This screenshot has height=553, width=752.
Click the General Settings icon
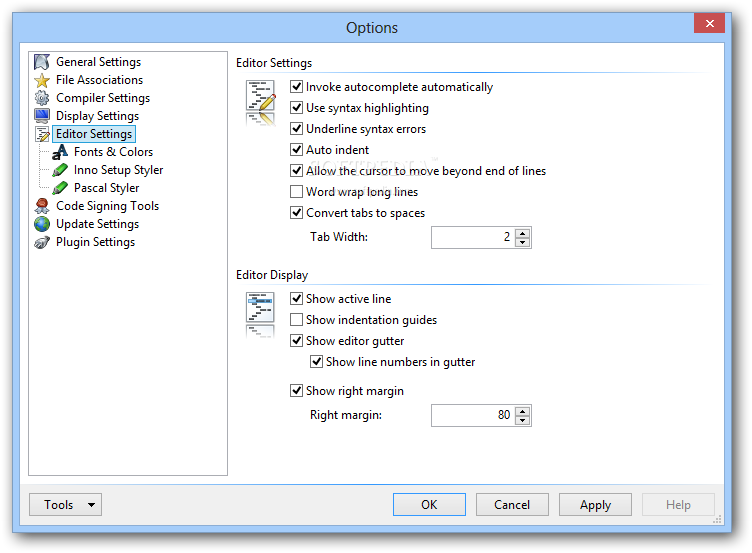point(42,62)
